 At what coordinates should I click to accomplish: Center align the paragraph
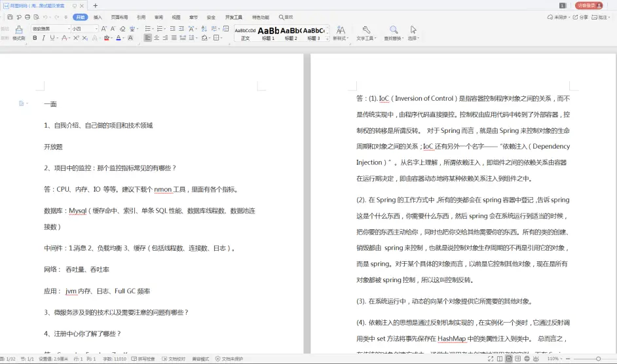[x=157, y=38]
